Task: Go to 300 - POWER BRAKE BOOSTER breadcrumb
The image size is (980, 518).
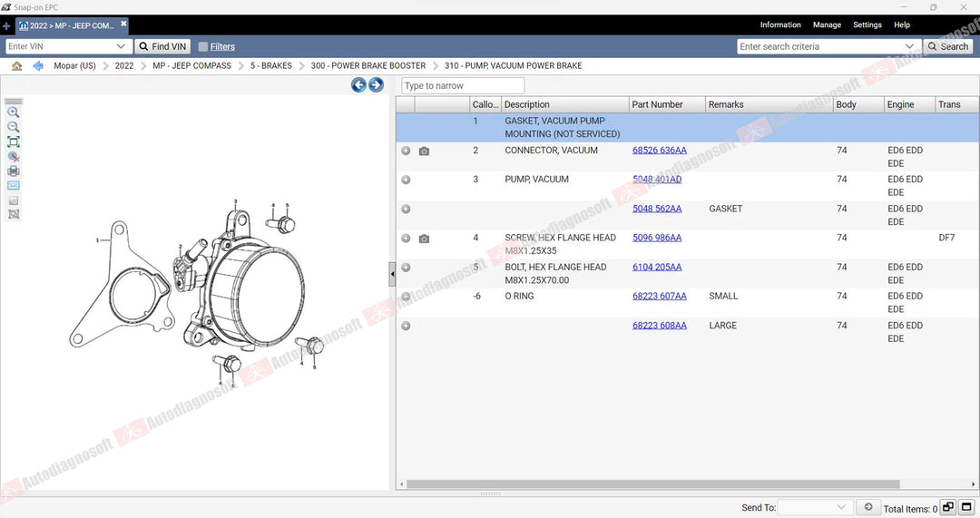Action: click(x=368, y=65)
